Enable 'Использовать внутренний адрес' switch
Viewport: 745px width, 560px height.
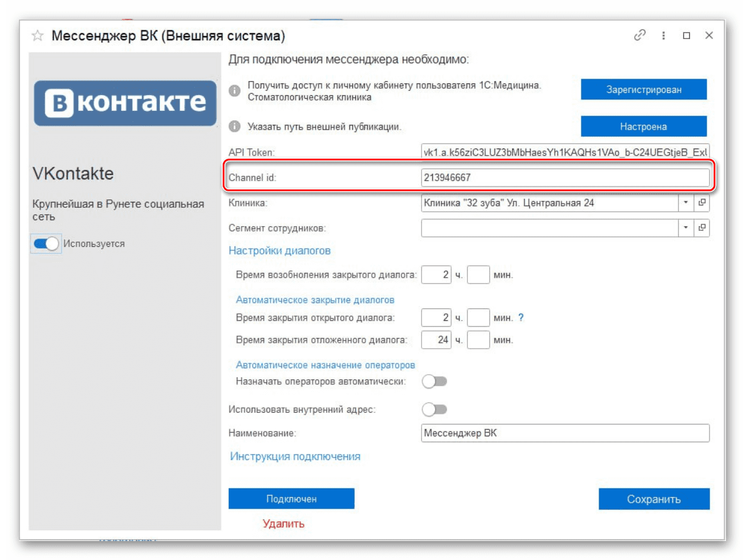tap(435, 409)
